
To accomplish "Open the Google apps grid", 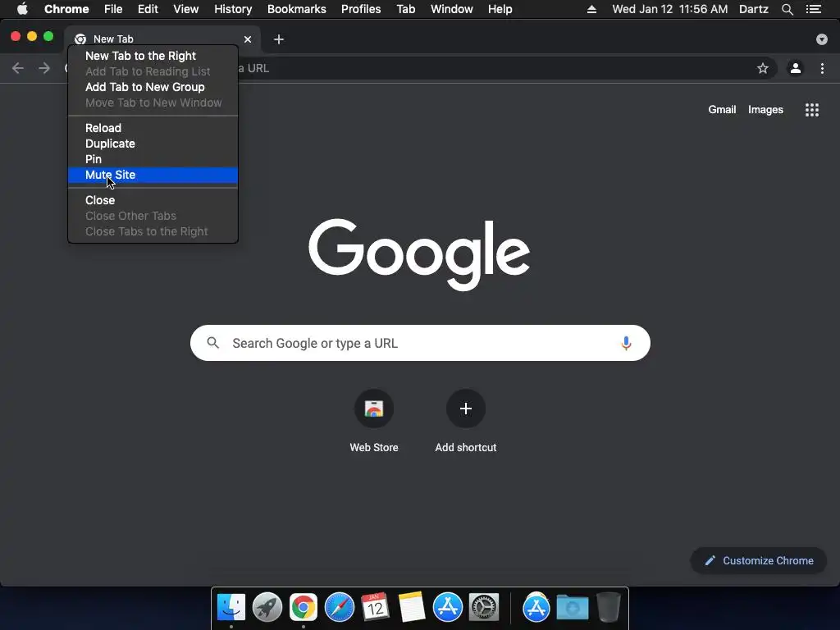I will pyautogui.click(x=812, y=110).
